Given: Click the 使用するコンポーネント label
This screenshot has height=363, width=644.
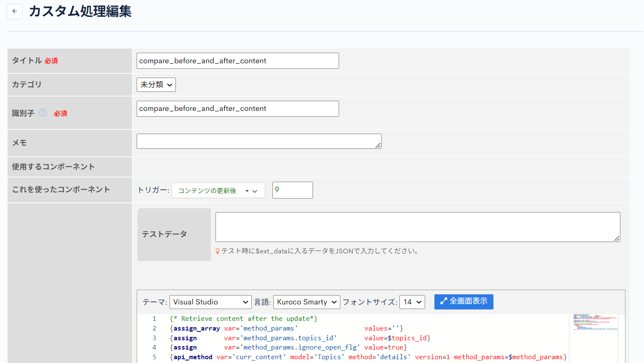Looking at the screenshot, I should pyautogui.click(x=53, y=167).
